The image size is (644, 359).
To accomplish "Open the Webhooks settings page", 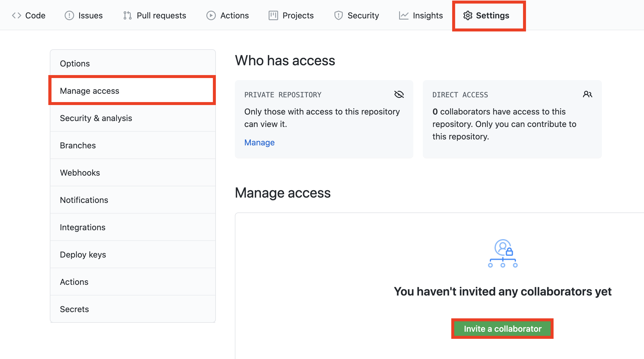I will pos(80,173).
